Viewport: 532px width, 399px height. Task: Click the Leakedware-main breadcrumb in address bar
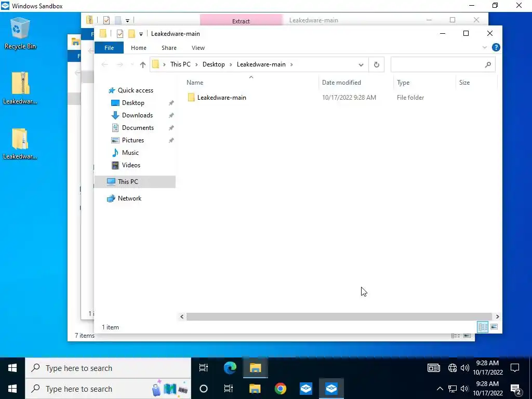pyautogui.click(x=261, y=64)
